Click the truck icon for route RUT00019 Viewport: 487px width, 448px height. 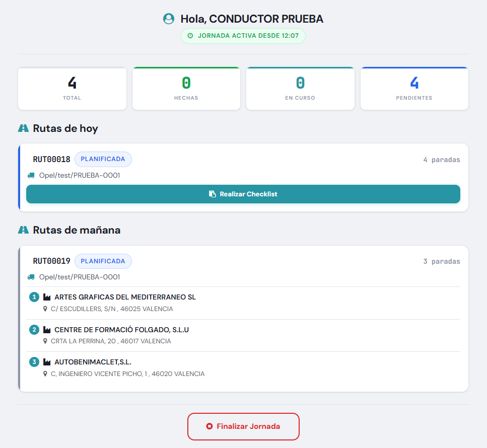31,277
